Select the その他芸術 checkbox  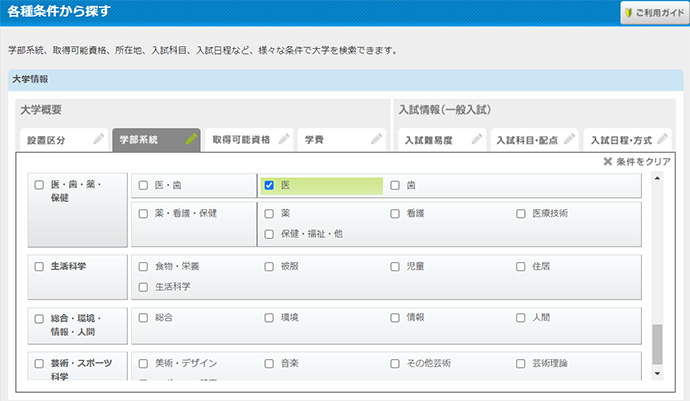click(395, 364)
